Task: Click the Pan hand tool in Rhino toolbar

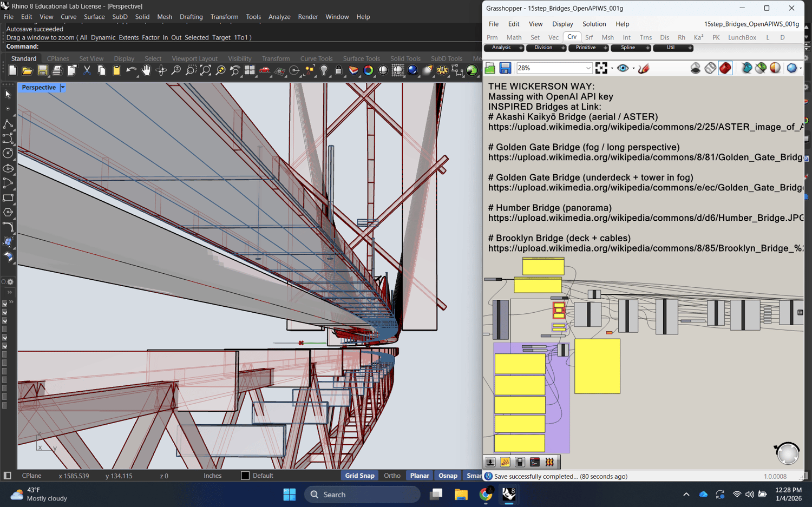Action: click(x=146, y=70)
